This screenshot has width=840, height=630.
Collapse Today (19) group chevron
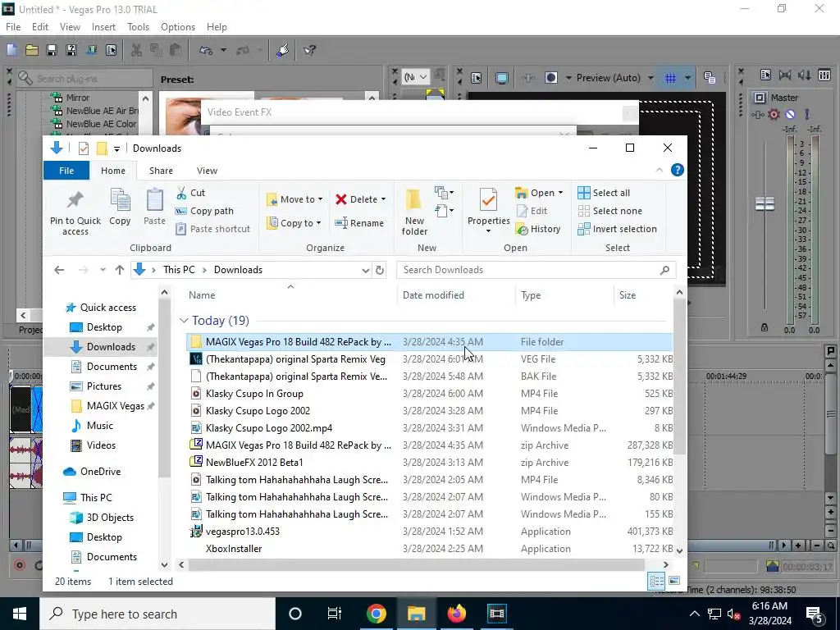(184, 321)
